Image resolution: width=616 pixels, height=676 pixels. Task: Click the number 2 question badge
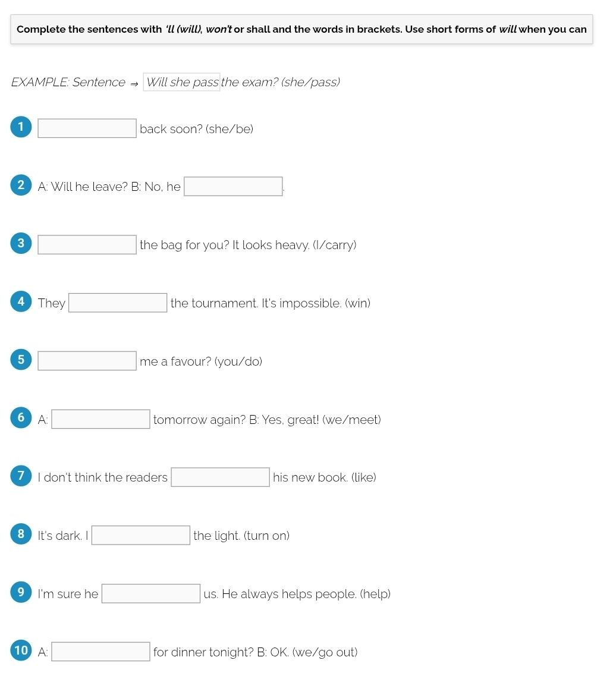[x=21, y=185]
